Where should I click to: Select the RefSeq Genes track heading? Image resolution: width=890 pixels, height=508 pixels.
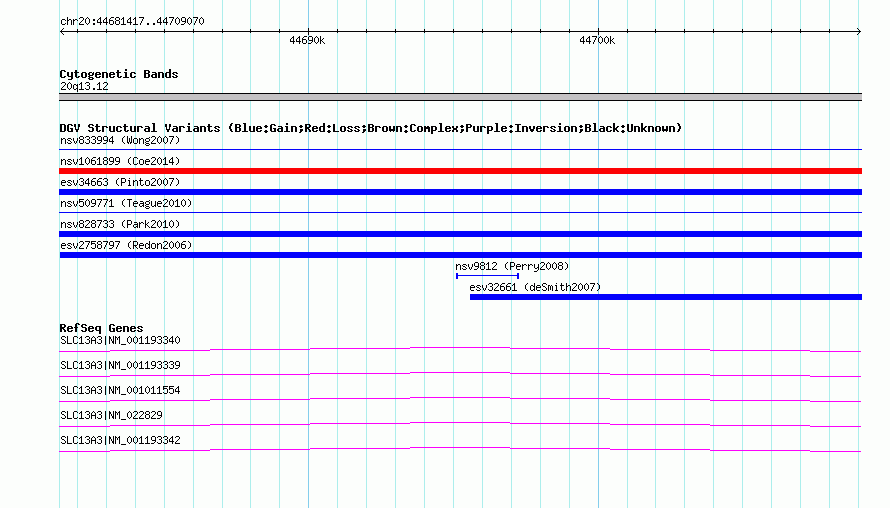point(101,328)
